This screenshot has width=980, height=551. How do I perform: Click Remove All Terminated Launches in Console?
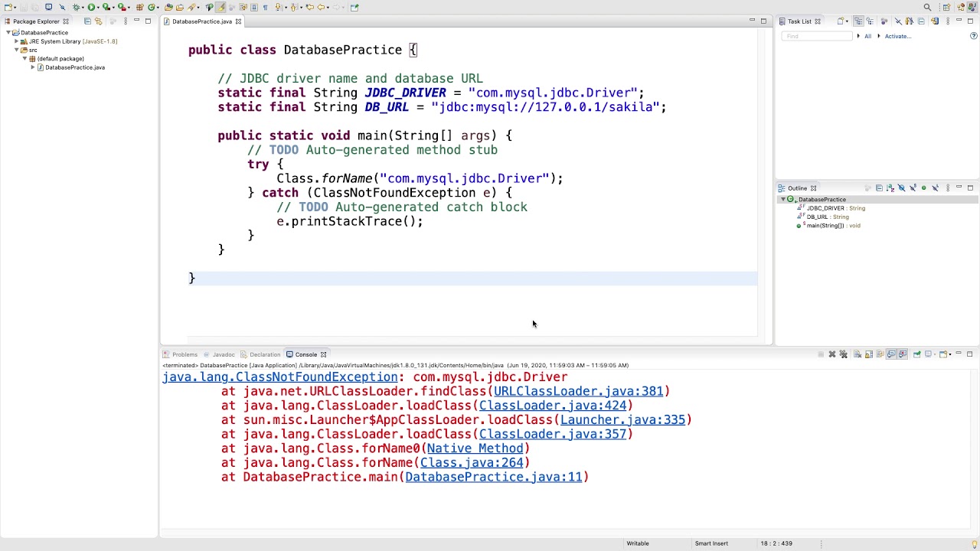[x=844, y=354]
